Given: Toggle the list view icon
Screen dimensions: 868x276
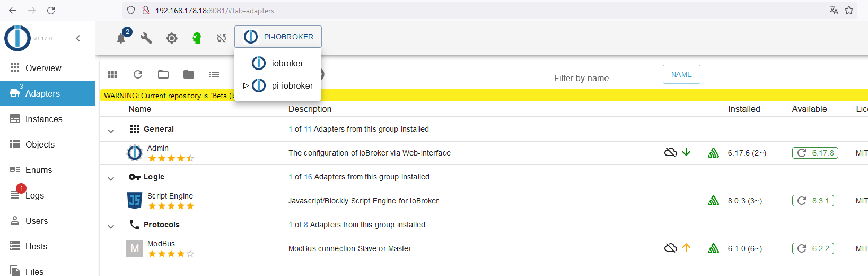Looking at the screenshot, I should 214,74.
